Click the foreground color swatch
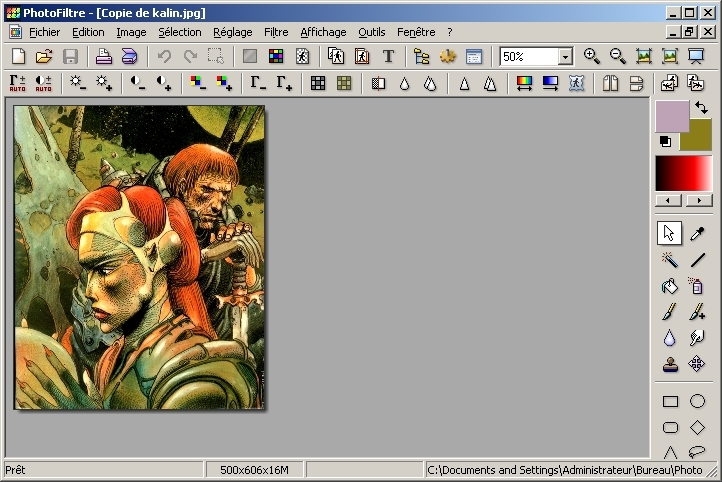The image size is (722, 482). click(x=671, y=115)
